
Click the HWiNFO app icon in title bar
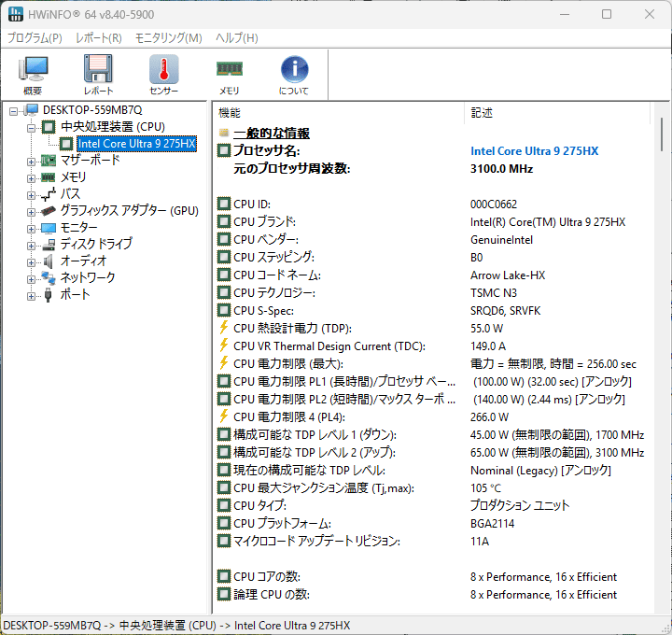pos(15,15)
